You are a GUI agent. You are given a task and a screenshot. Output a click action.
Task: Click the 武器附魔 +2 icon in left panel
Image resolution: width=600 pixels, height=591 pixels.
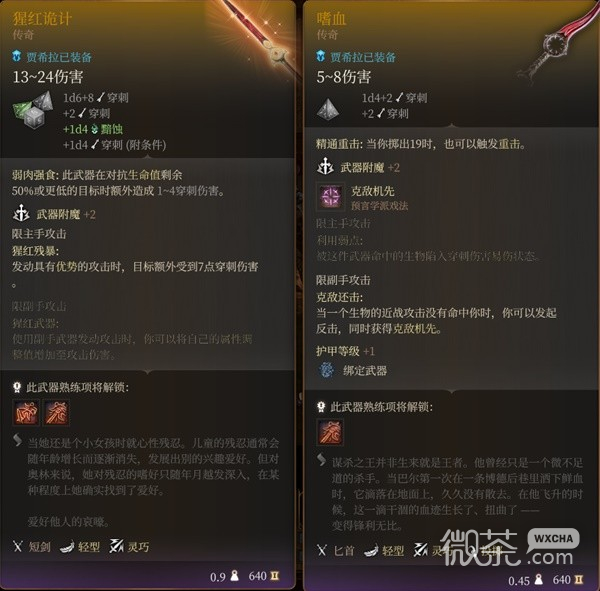tap(21, 213)
